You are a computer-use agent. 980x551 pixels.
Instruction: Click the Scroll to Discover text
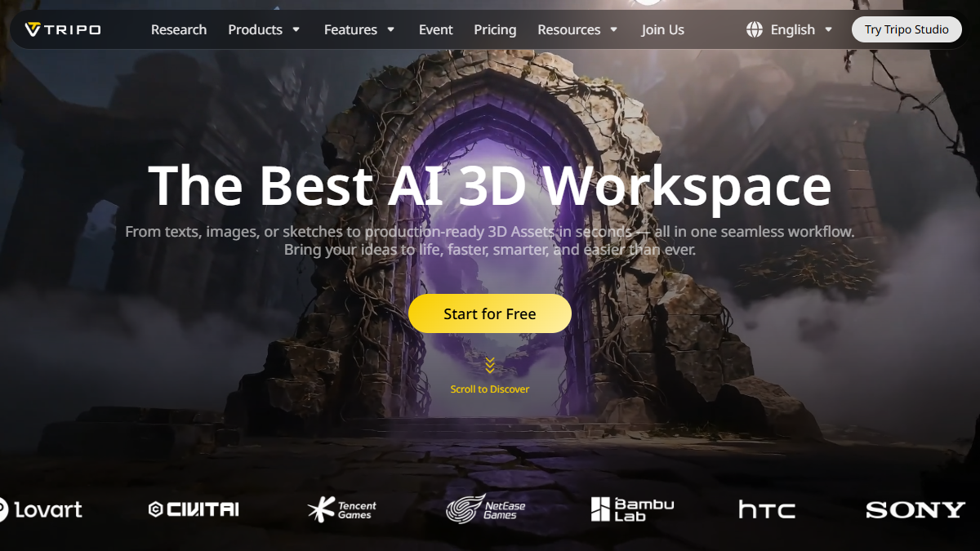click(490, 389)
